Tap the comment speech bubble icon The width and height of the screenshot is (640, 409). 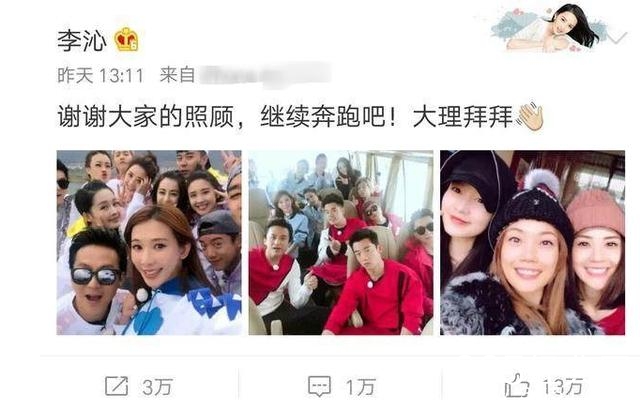coord(319,386)
